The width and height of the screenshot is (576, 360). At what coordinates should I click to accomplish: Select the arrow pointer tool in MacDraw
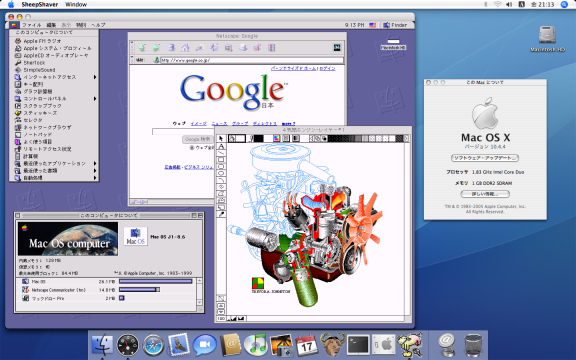(221, 138)
